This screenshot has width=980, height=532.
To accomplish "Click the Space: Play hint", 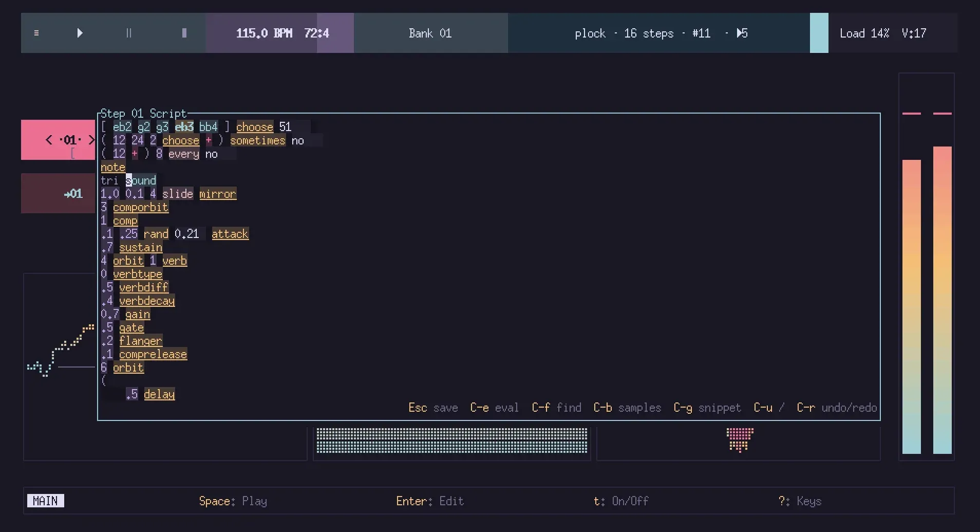I will pos(233,501).
